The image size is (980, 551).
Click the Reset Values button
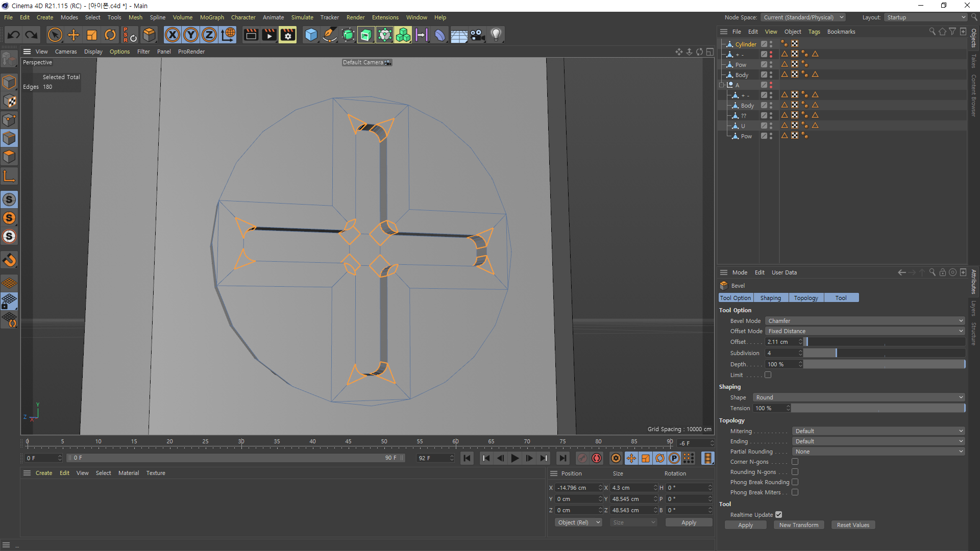(852, 525)
